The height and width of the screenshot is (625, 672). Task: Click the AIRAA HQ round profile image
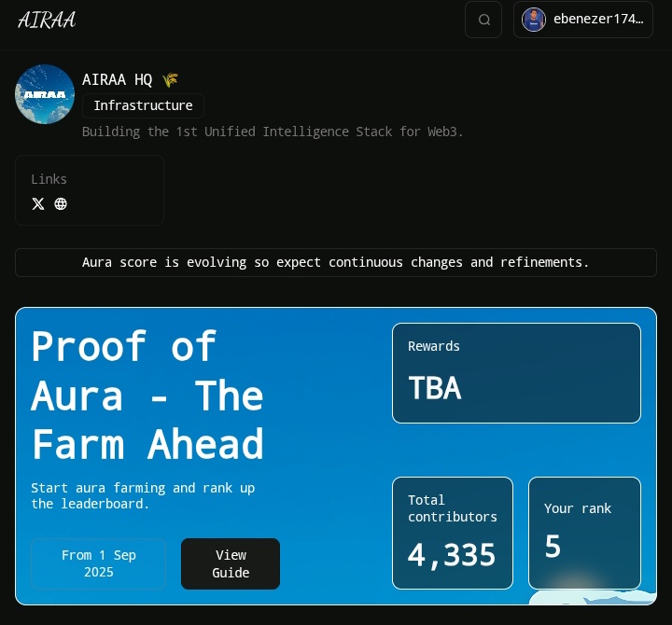(x=45, y=94)
